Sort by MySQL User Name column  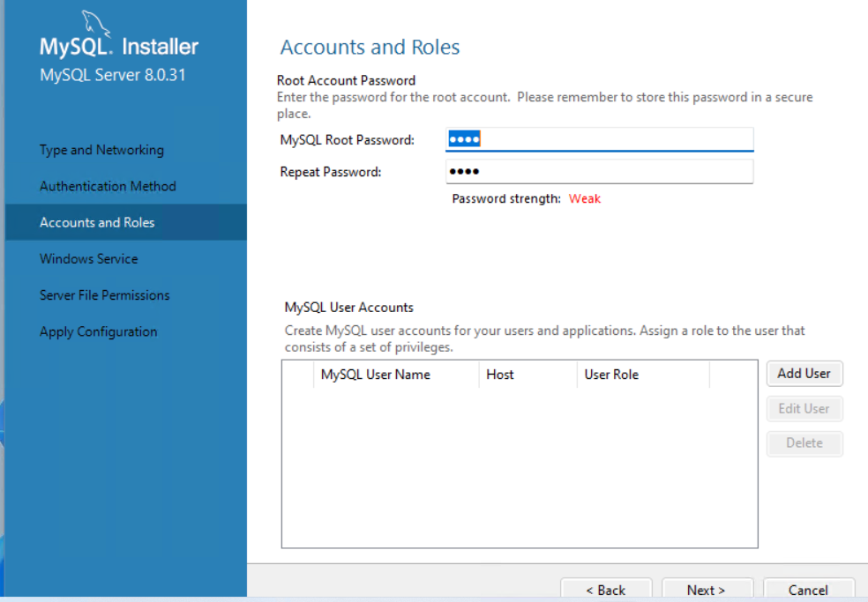376,375
